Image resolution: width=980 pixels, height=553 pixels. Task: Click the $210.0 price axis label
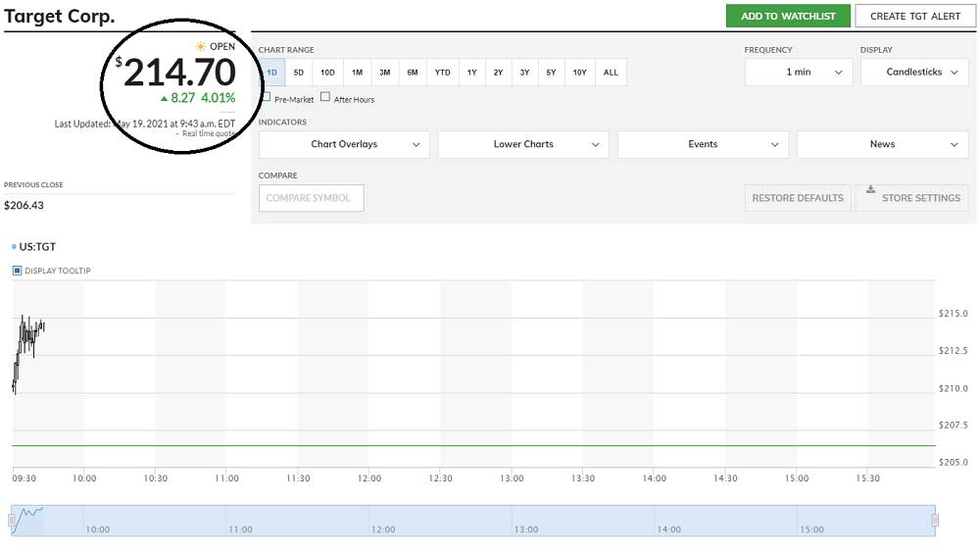coord(954,388)
